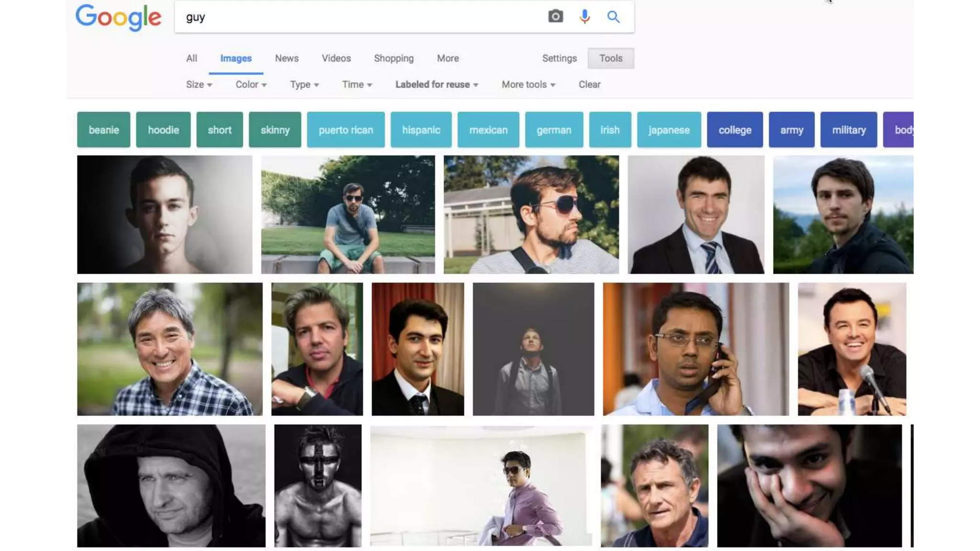Viewport: 980px width, 551px height.
Task: Select the dark blue college chip
Action: [x=735, y=130]
